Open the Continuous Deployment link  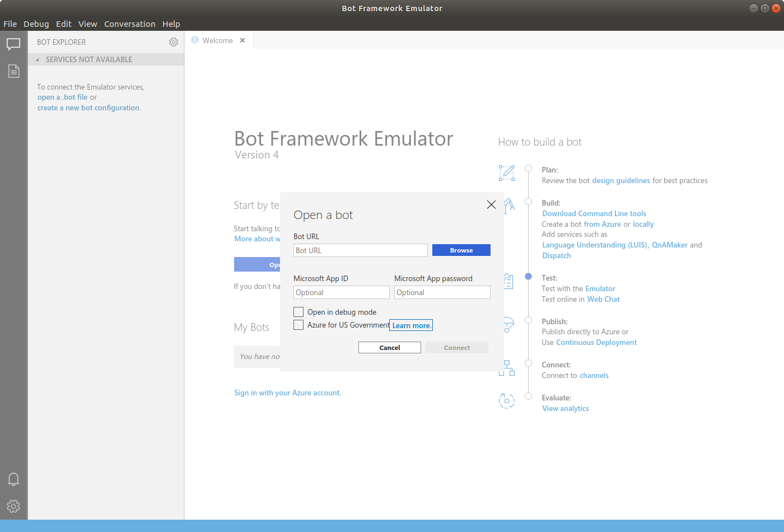[x=596, y=342]
